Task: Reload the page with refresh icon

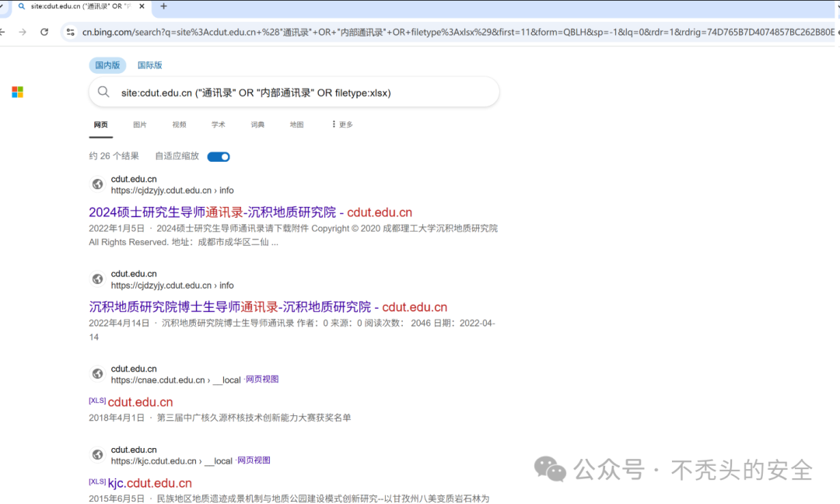Action: coord(44,32)
